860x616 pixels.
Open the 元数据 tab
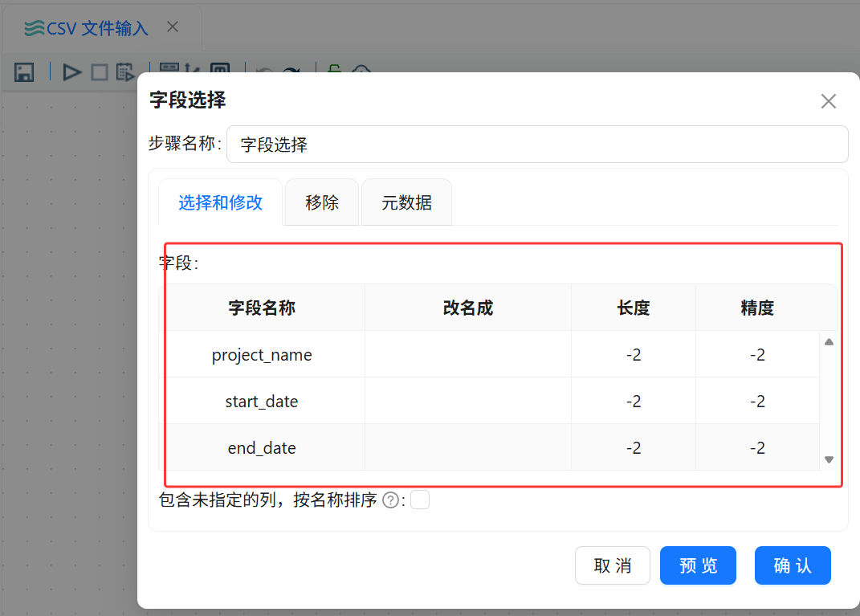point(406,202)
